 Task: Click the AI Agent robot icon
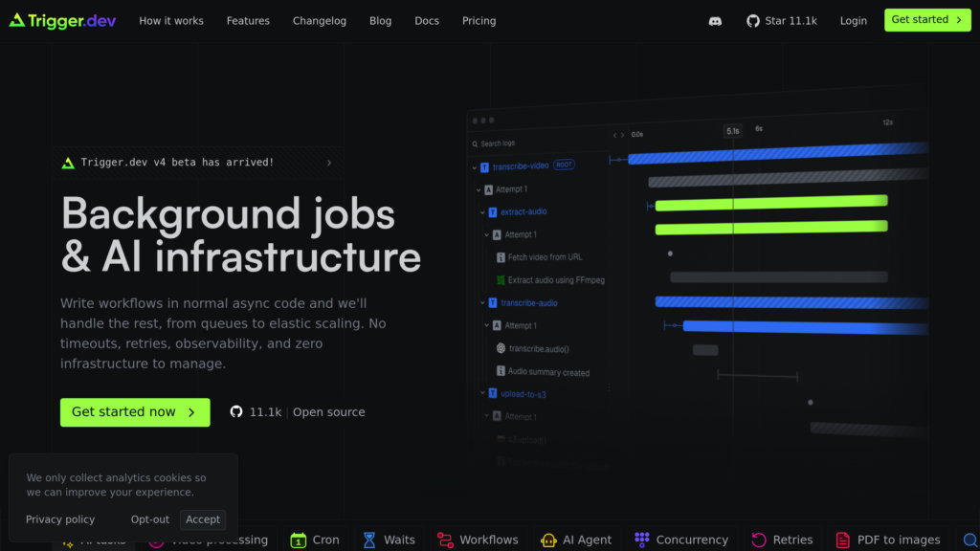click(x=548, y=540)
